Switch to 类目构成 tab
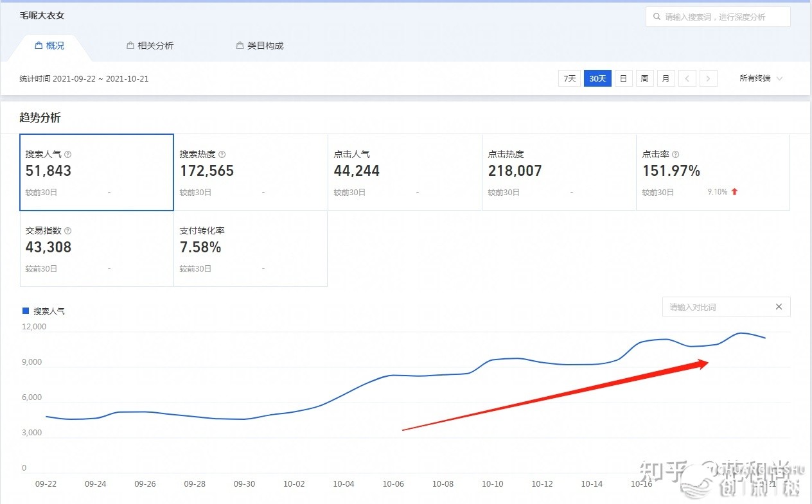The image size is (812, 504). pos(260,46)
